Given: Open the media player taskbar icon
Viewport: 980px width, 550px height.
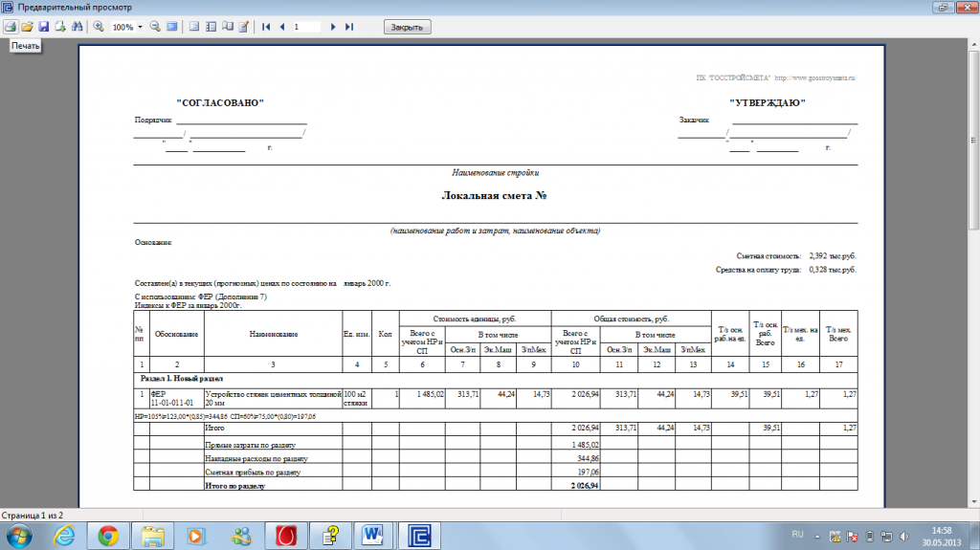Looking at the screenshot, I should [x=196, y=536].
